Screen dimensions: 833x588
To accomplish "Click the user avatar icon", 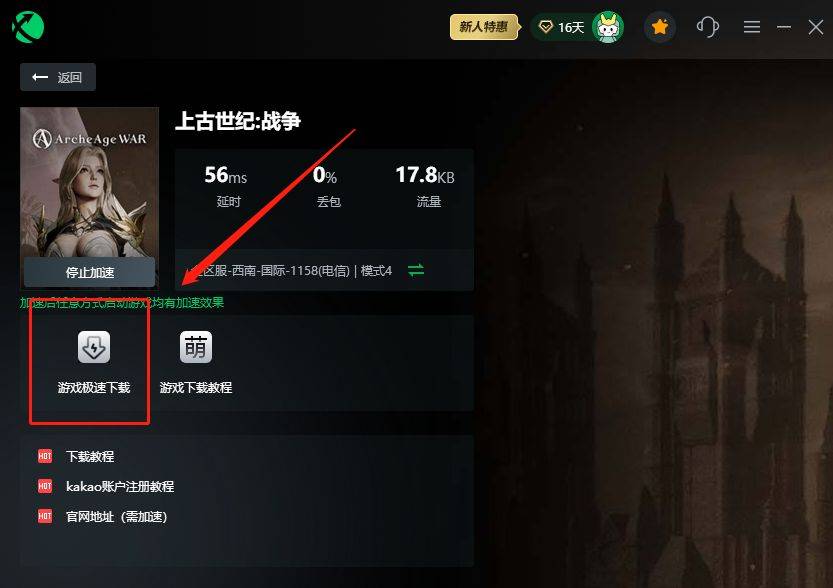I will 608,27.
